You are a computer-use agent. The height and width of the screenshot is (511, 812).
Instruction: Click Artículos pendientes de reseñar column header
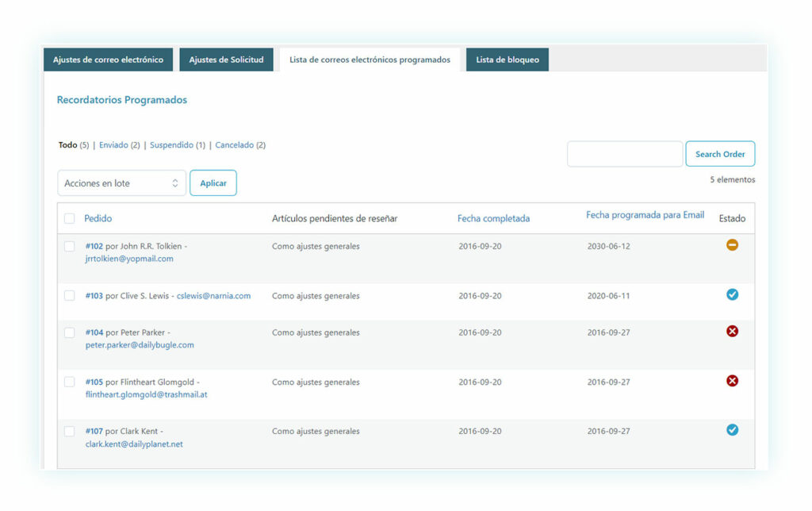click(335, 218)
